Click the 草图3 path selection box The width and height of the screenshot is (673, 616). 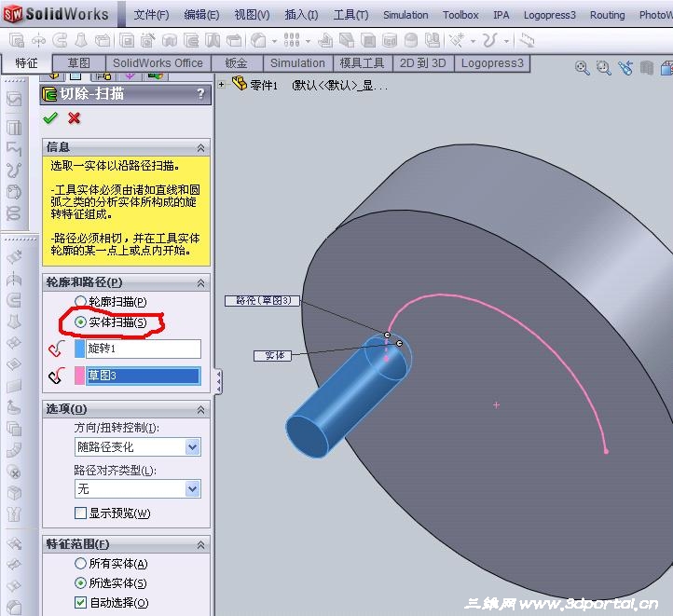[x=144, y=376]
